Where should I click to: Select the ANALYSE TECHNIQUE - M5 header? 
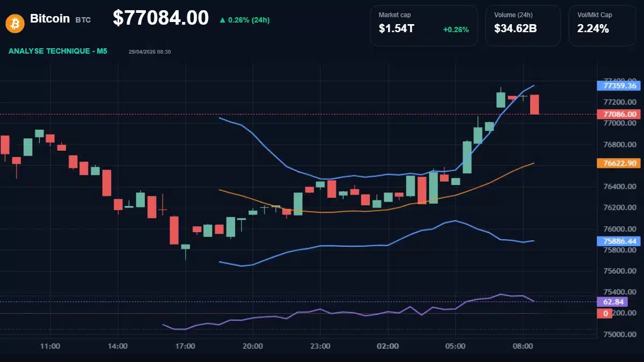[x=57, y=51]
